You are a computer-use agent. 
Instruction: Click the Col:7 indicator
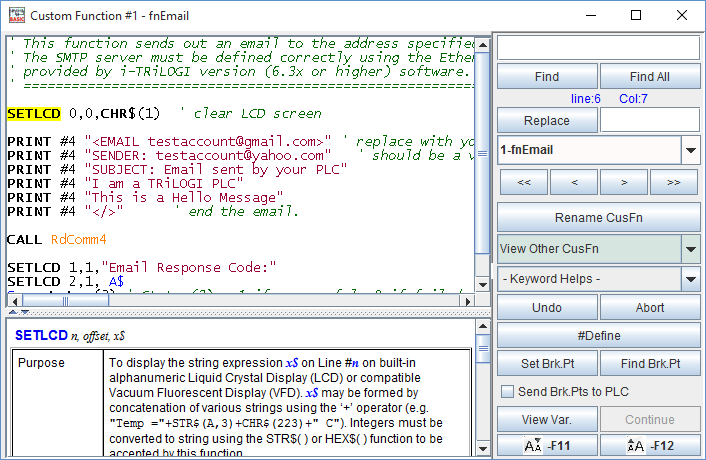click(x=633, y=99)
